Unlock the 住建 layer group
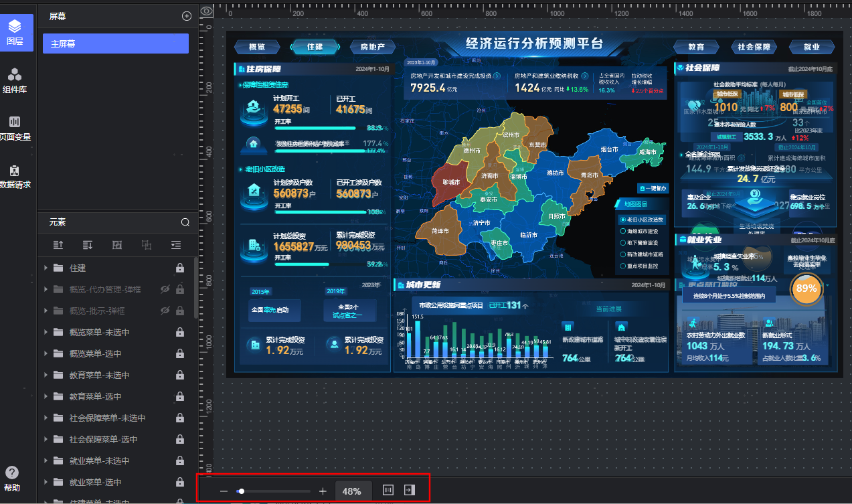Screen dimensions: 852x504 (179, 268)
